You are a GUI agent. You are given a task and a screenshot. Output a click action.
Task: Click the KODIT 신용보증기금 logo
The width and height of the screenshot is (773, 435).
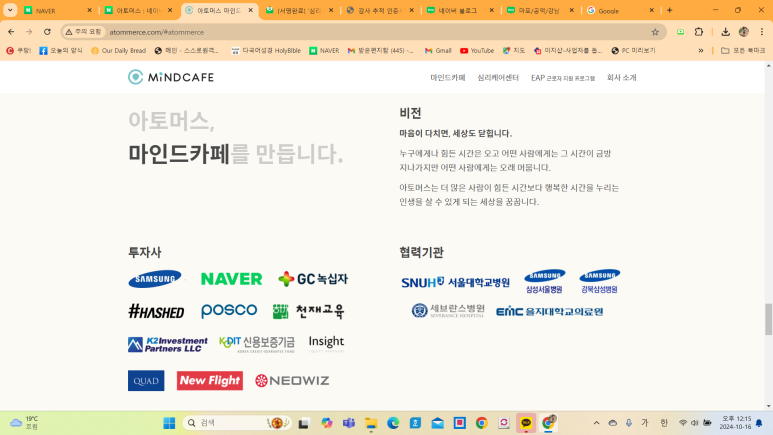click(257, 344)
